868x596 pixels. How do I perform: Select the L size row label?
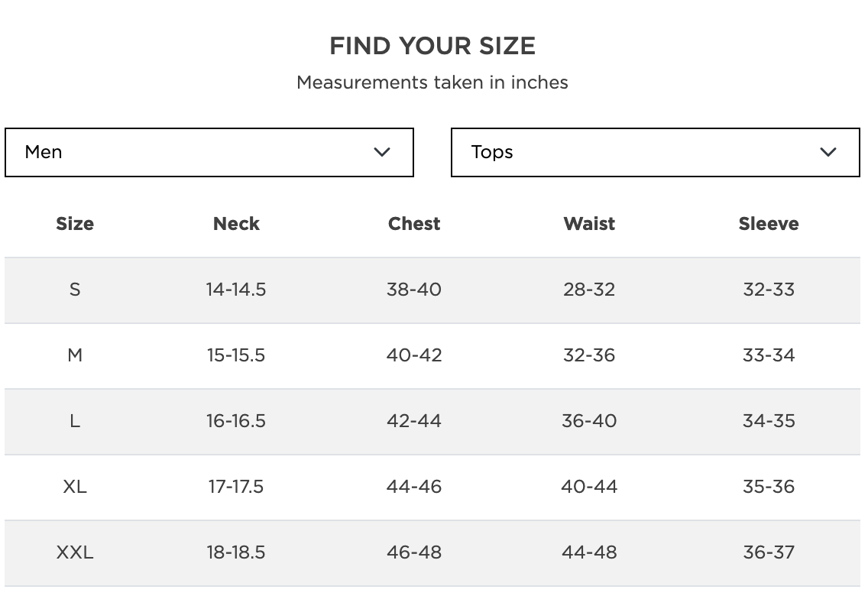[75, 421]
